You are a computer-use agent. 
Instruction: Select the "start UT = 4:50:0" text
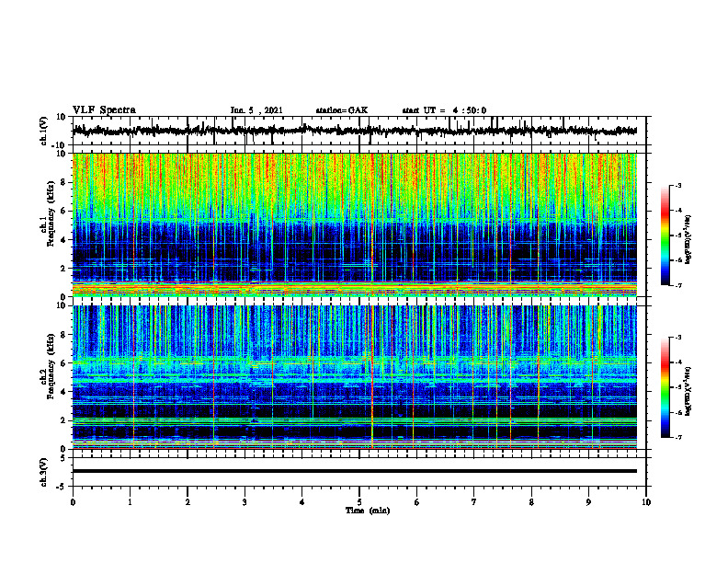(x=444, y=110)
